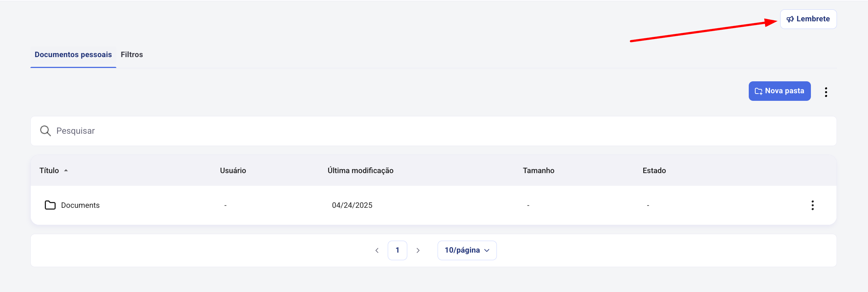The height and width of the screenshot is (292, 868).
Task: Open the options menu beside Nova pasta
Action: pos(826,92)
